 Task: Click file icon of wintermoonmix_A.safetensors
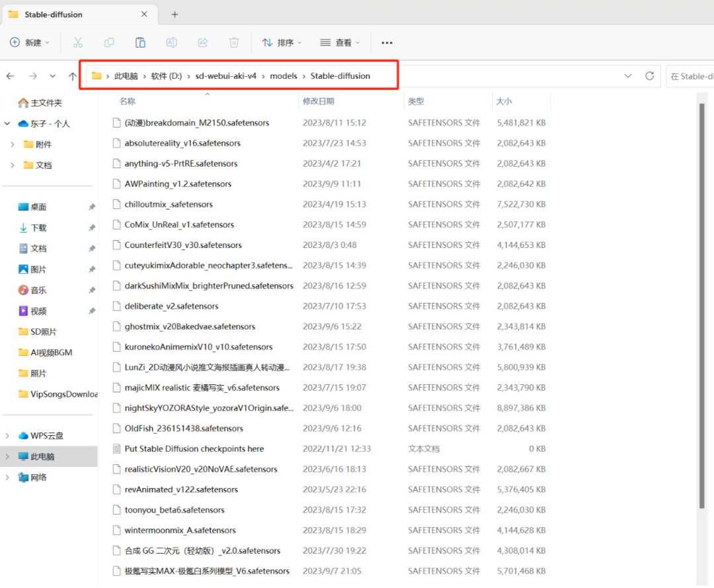click(116, 530)
